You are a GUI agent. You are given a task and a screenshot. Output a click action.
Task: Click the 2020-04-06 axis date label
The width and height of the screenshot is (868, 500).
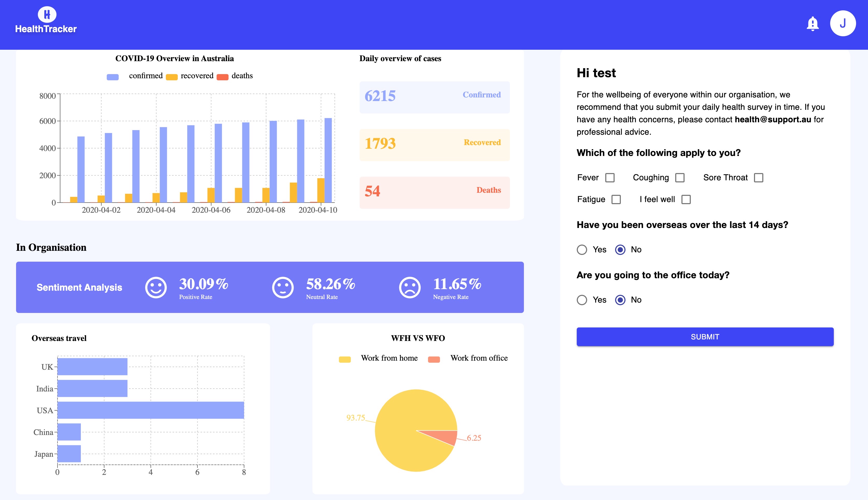coord(211,210)
